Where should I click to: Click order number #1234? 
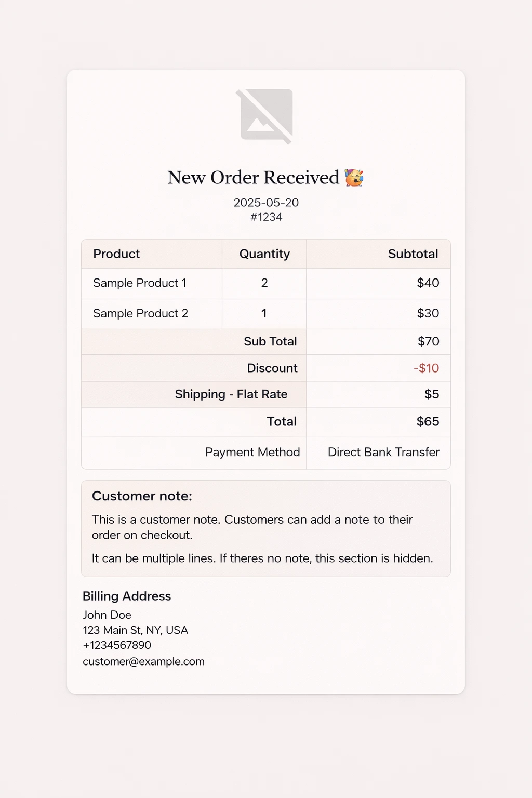click(266, 217)
